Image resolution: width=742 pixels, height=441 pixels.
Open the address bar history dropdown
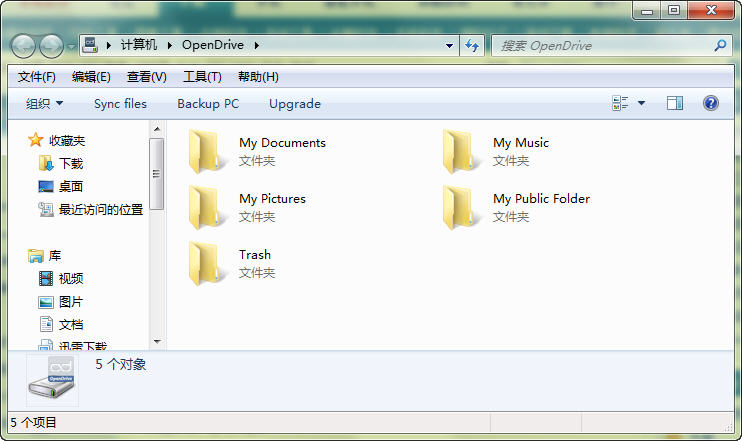[x=450, y=45]
